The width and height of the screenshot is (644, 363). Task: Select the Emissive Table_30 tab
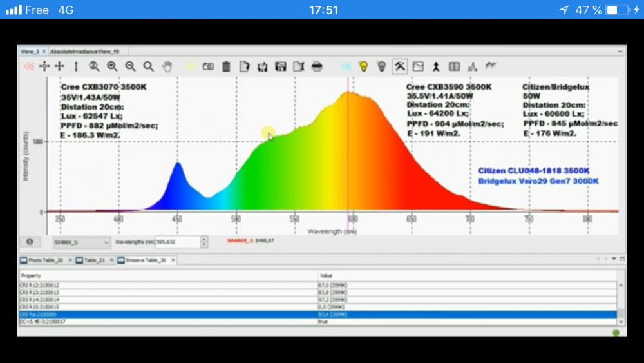[146, 260]
